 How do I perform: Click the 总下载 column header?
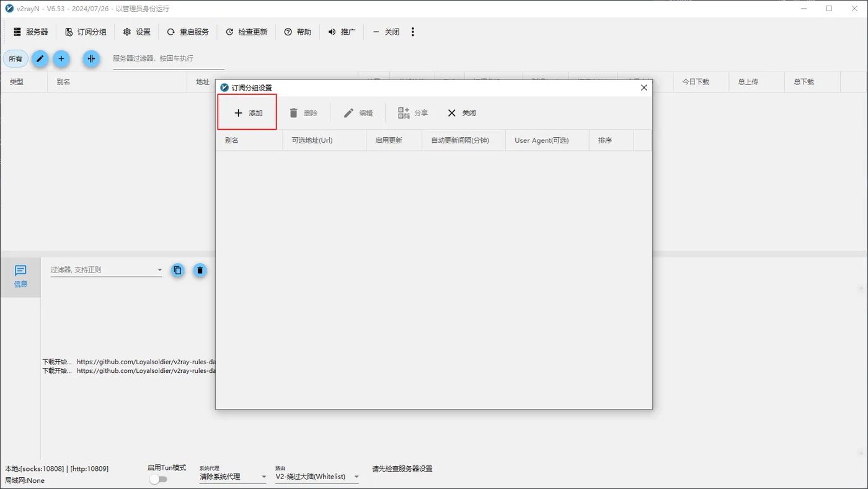(x=812, y=82)
